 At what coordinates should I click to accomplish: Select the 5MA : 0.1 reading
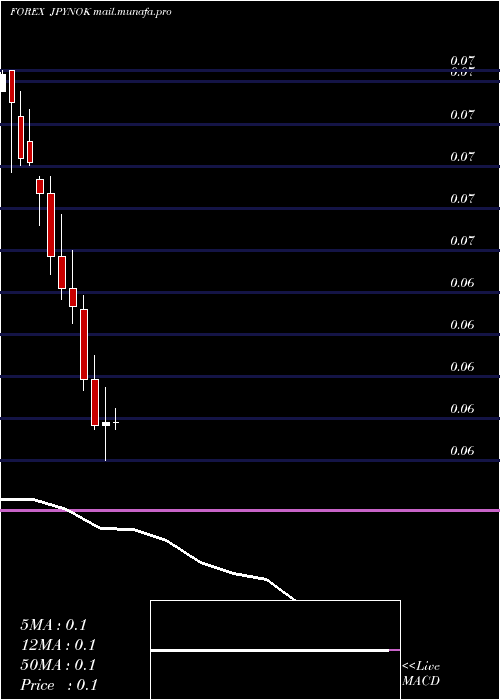tap(54, 625)
